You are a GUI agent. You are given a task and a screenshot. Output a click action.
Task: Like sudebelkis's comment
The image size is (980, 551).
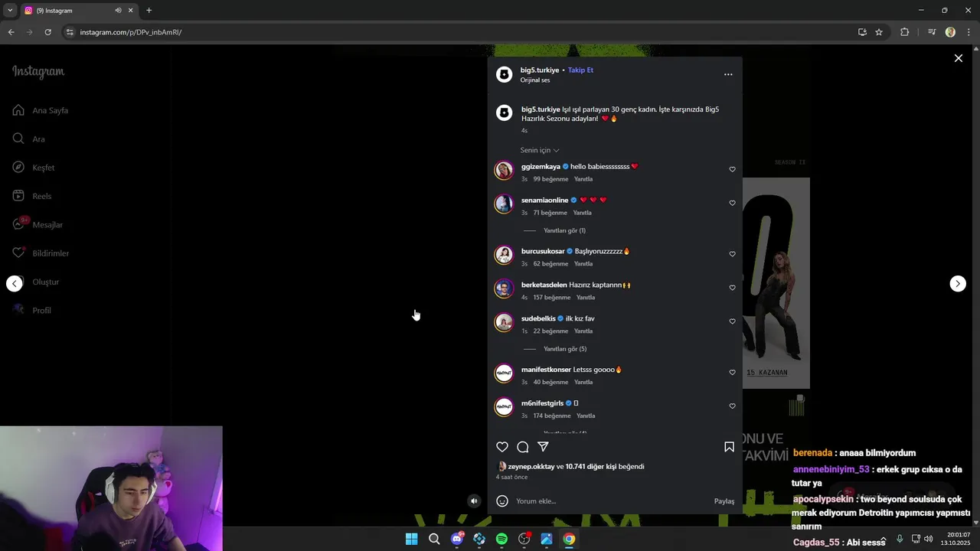(x=732, y=321)
